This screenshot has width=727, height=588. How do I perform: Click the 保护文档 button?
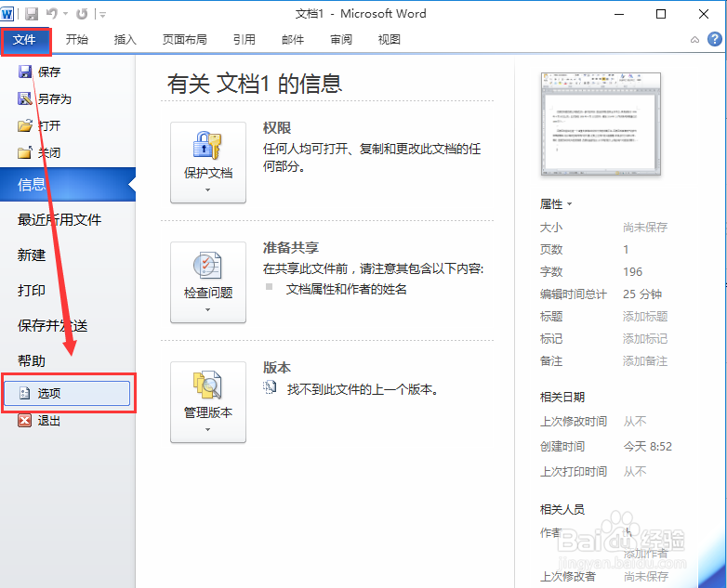coord(208,163)
